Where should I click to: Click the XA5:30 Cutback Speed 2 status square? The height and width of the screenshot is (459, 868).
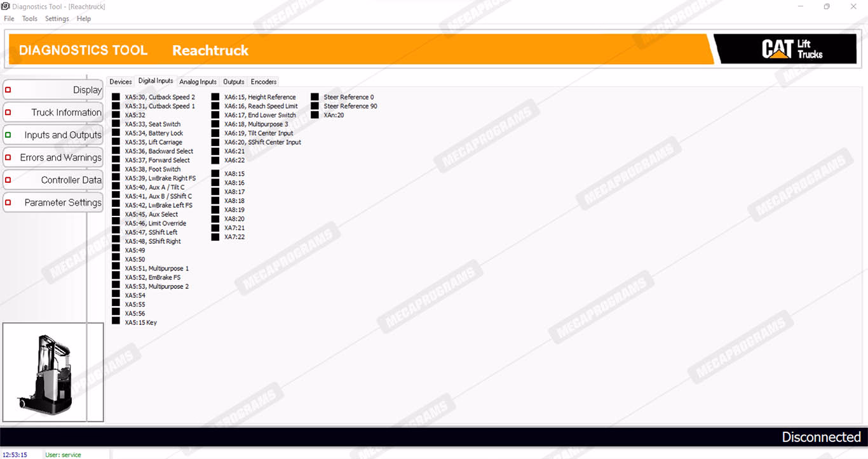coord(116,97)
